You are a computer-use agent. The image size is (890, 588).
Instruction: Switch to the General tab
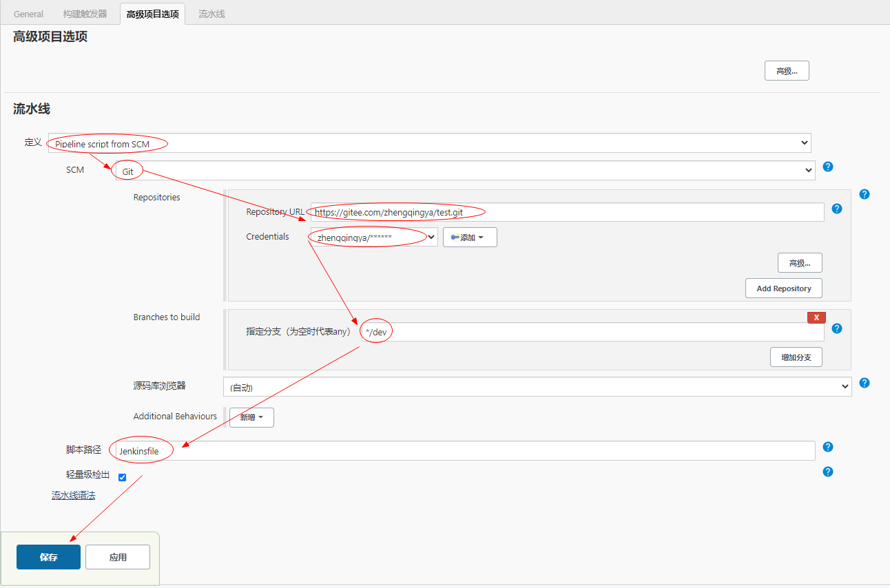pyautogui.click(x=28, y=14)
